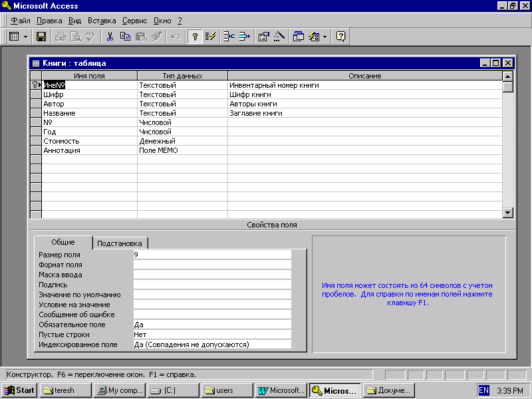Click the Имя поля column header
The width and height of the screenshot is (532, 399).
[x=90, y=76]
